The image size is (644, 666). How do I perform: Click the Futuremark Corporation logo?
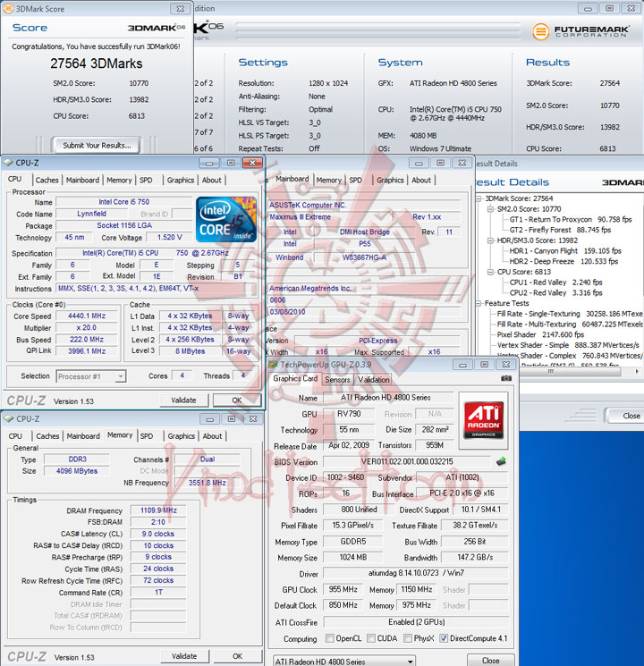(580, 31)
